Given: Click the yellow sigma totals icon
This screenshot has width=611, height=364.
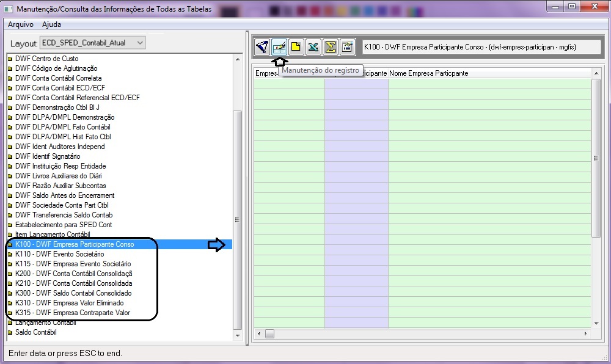Looking at the screenshot, I should (331, 47).
